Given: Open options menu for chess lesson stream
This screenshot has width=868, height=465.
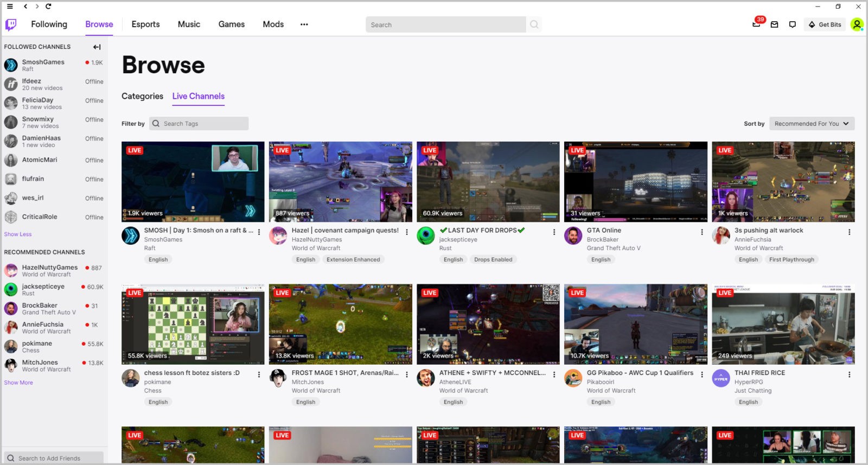Looking at the screenshot, I should [259, 375].
